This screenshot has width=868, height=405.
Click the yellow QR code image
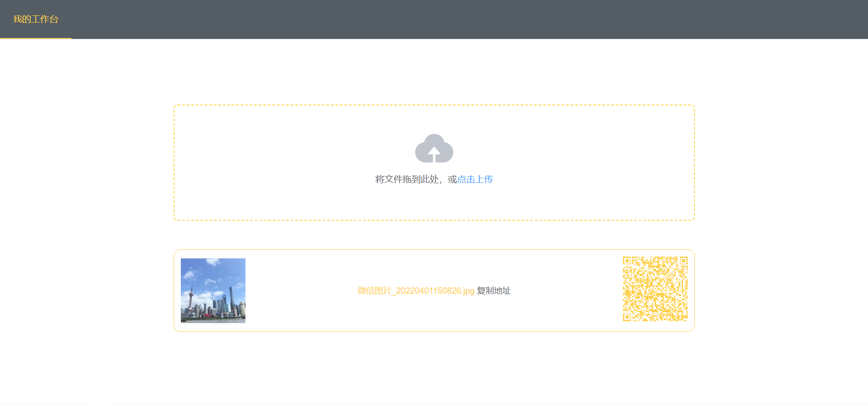point(655,289)
